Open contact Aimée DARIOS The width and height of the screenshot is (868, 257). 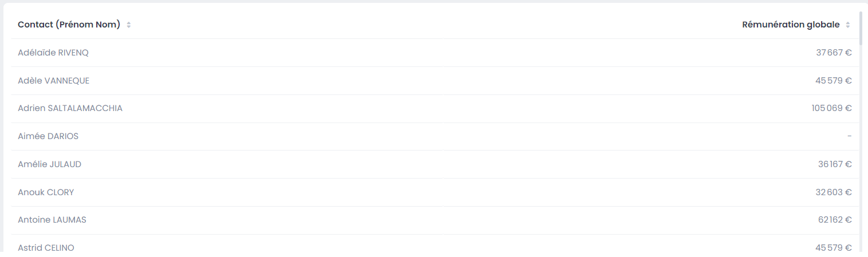click(48, 136)
